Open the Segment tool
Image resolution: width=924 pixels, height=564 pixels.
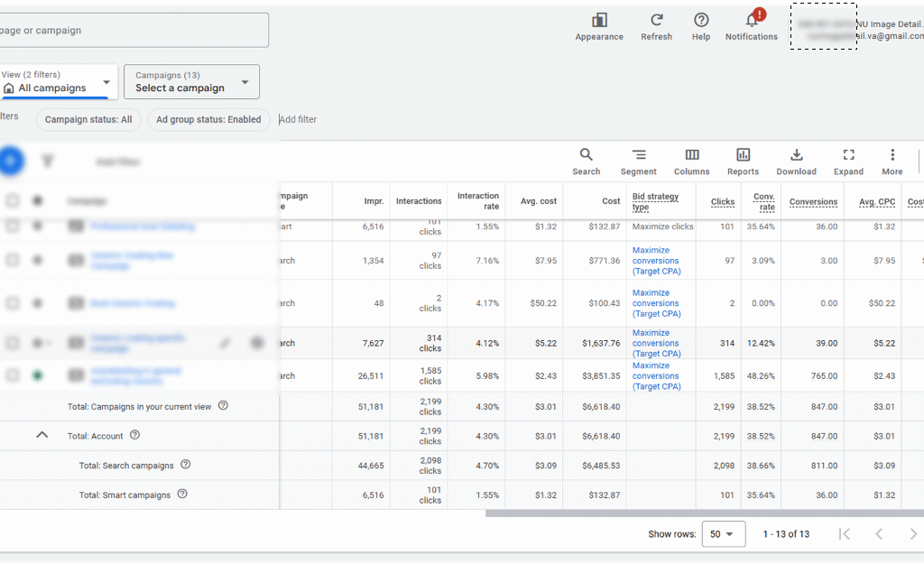tap(638, 155)
